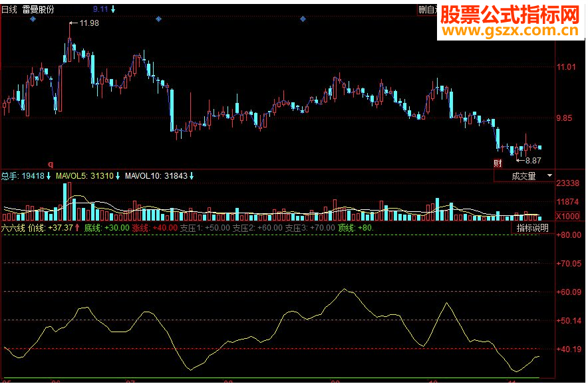Click the cyan down arrow beside 9.11
This screenshot has height=384, width=588.
pos(113,9)
